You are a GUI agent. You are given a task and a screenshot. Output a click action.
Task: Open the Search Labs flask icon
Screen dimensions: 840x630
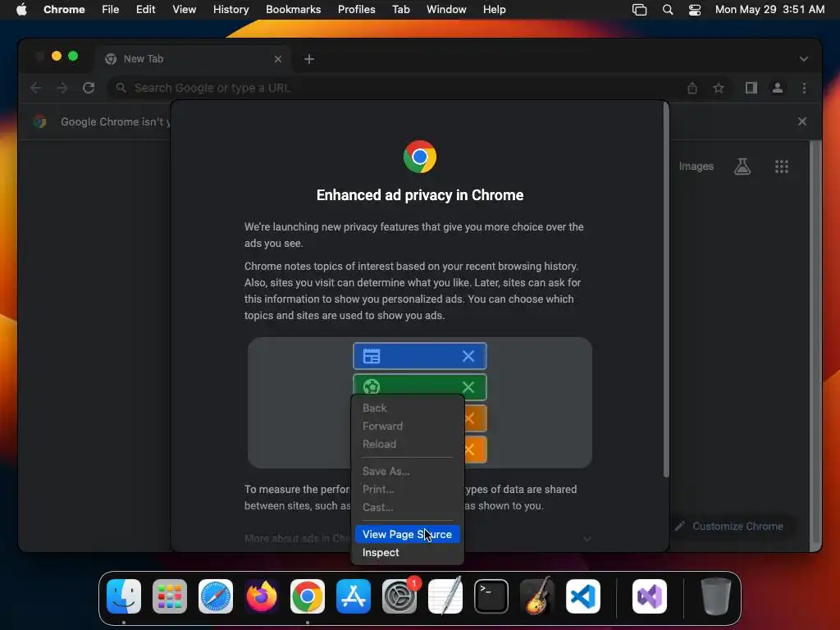pyautogui.click(x=742, y=167)
